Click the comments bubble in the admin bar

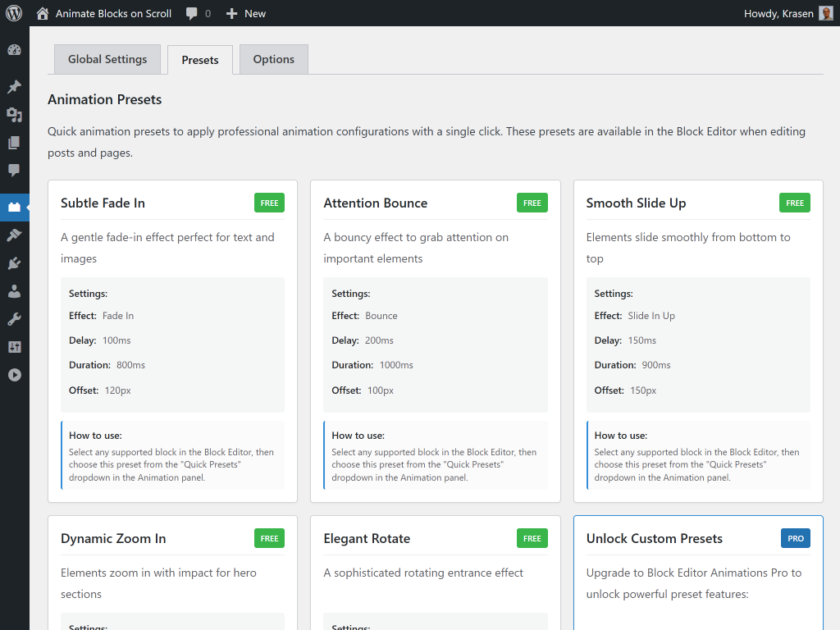pyautogui.click(x=198, y=13)
